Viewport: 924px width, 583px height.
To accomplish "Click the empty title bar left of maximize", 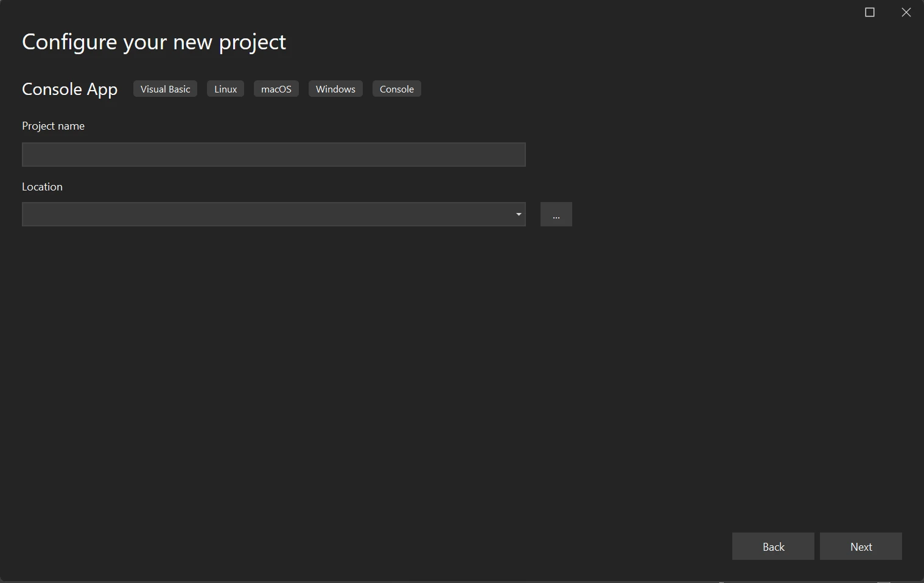I will (548, 12).
